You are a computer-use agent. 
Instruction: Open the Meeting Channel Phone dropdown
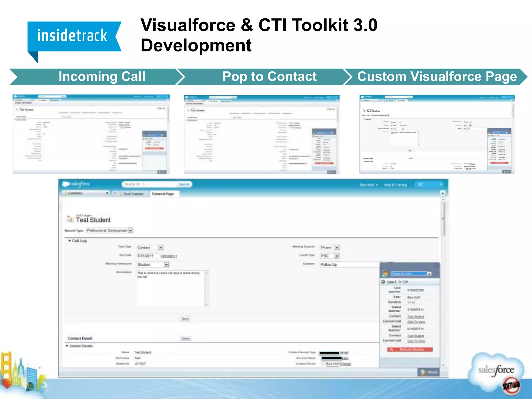pos(337,248)
